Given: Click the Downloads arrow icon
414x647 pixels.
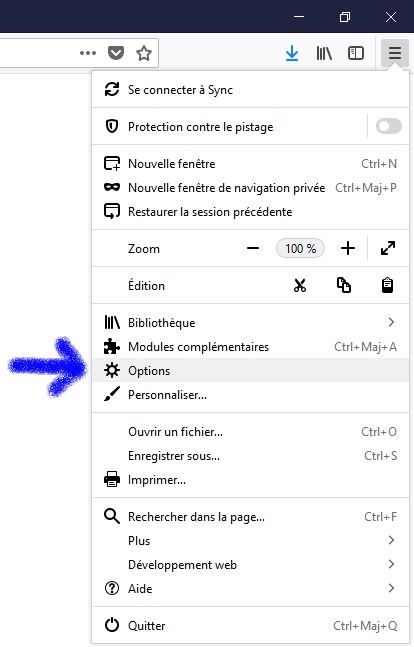Looking at the screenshot, I should [292, 53].
